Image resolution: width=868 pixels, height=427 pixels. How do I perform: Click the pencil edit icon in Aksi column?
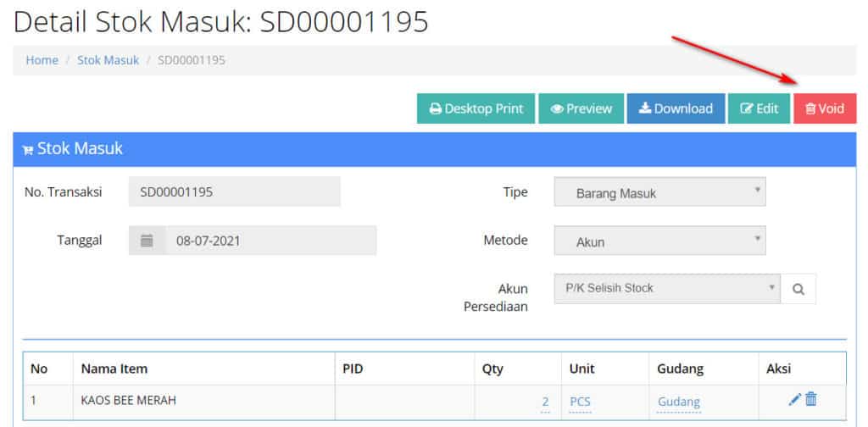(794, 400)
